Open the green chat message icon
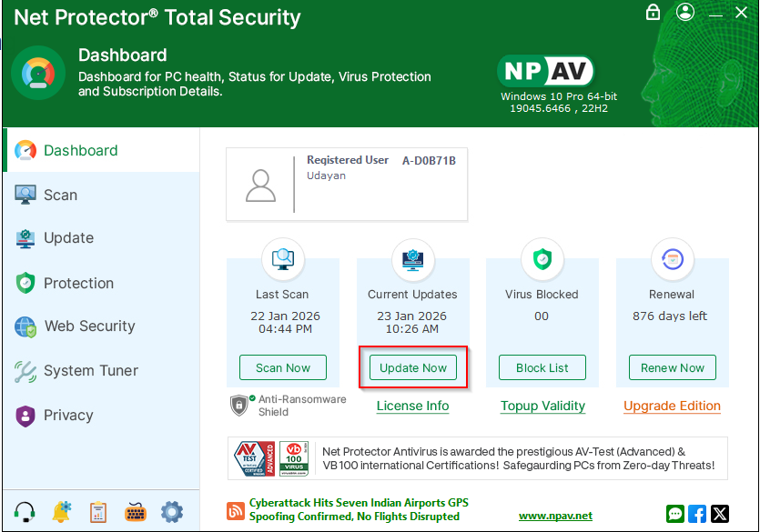 click(x=675, y=514)
